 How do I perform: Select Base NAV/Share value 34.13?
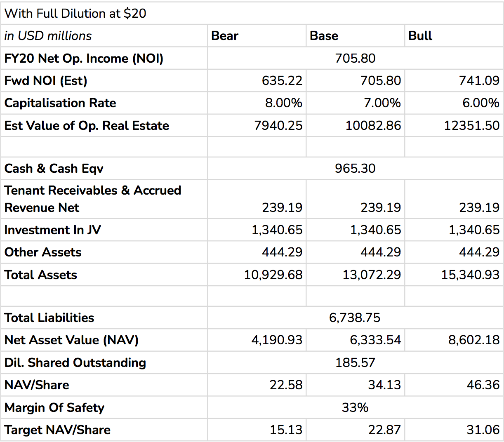click(x=355, y=385)
